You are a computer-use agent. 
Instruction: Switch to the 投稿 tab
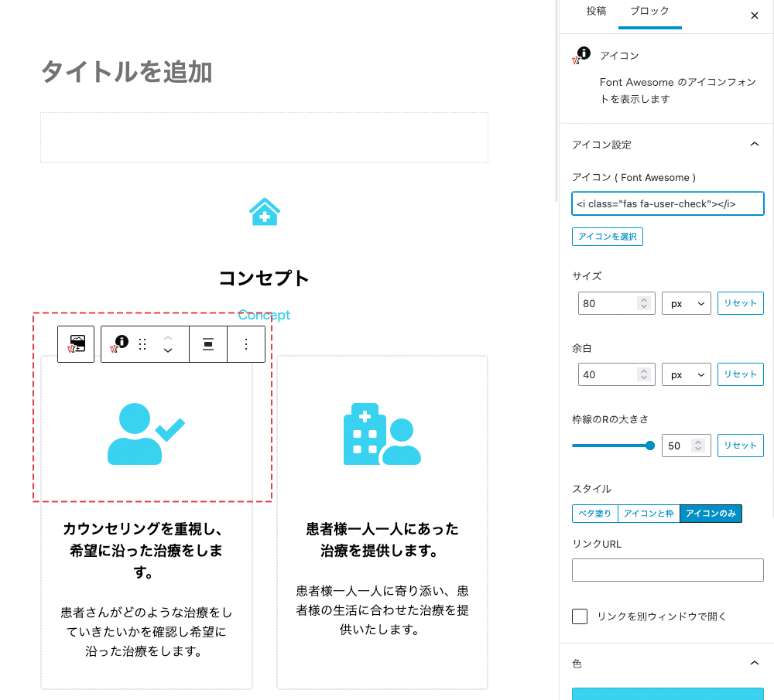point(597,12)
